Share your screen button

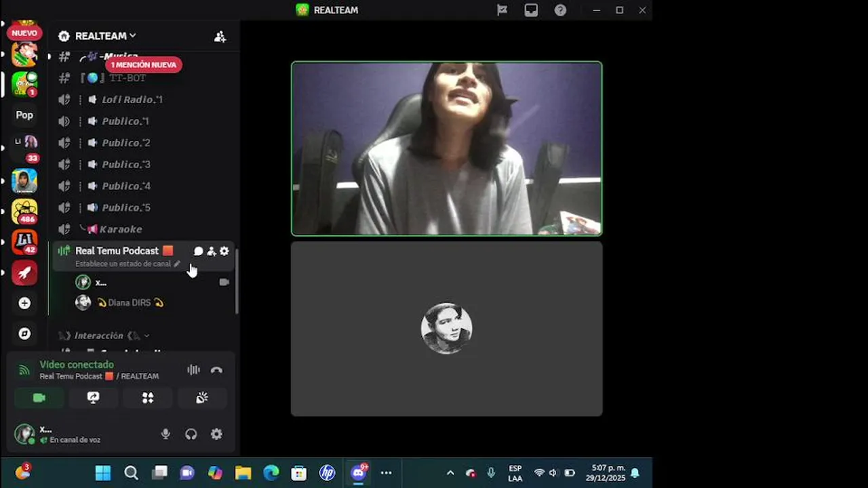(x=94, y=398)
